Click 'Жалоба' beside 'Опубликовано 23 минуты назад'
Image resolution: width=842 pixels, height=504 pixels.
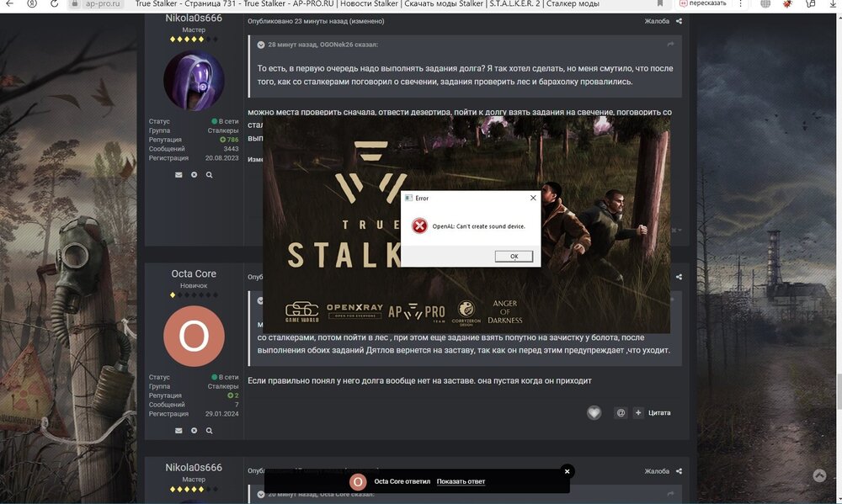657,21
